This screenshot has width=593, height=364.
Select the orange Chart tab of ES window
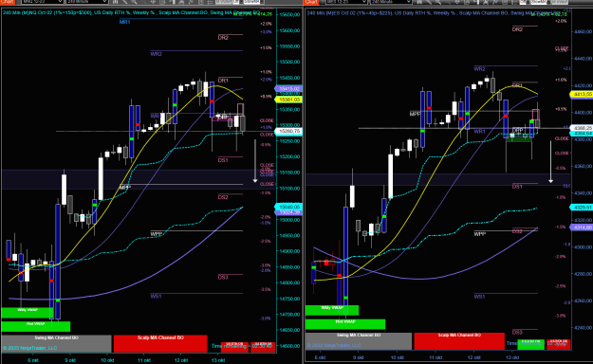(311, 2)
